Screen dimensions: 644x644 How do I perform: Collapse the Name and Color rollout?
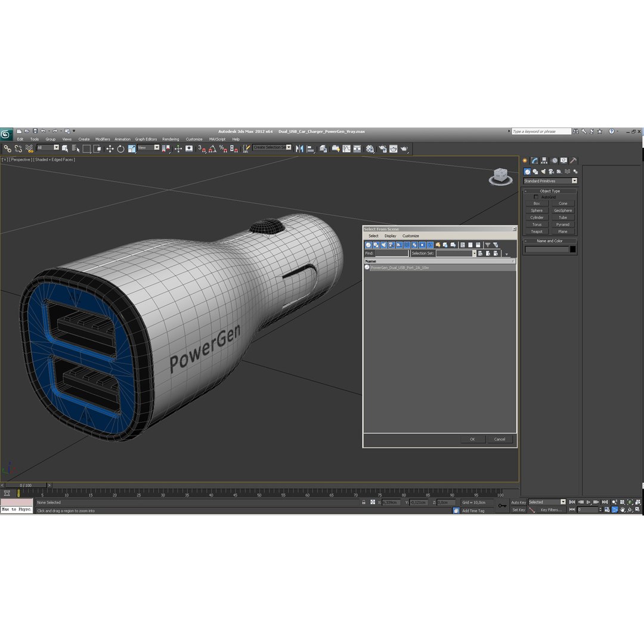tap(550, 241)
